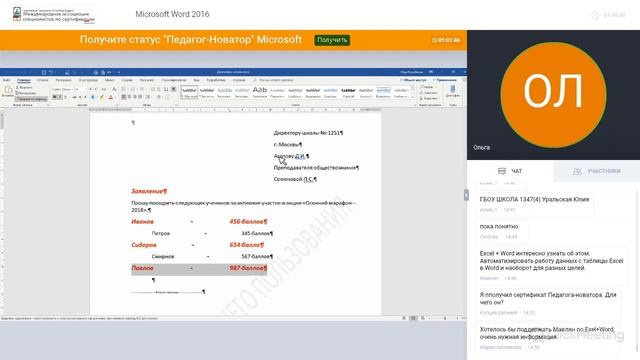The width and height of the screenshot is (640, 360).
Task: Open the Find dropdown in Editing group
Action: 428,87
